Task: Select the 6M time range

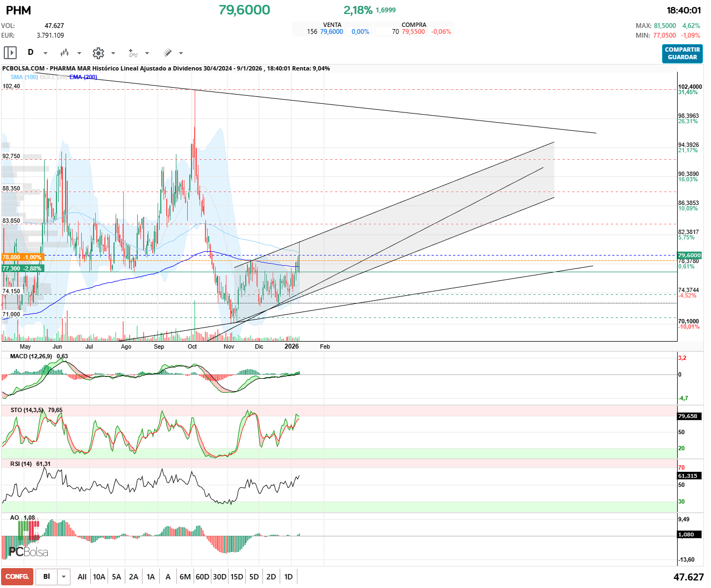Action: click(x=185, y=577)
